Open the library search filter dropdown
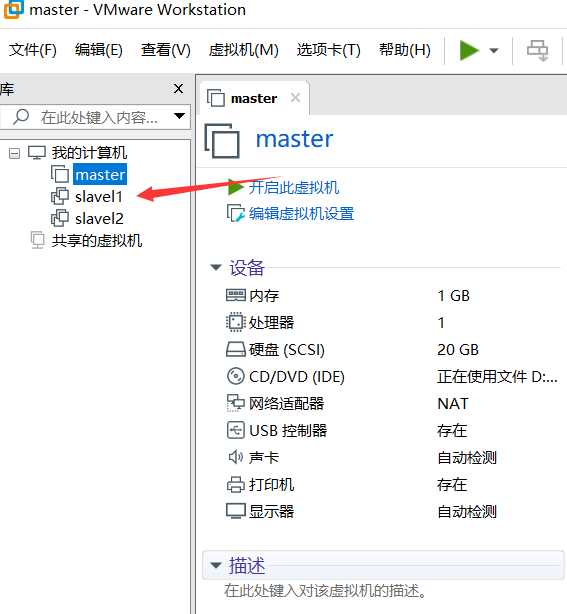Screen dimensions: 567x614 click(x=179, y=116)
